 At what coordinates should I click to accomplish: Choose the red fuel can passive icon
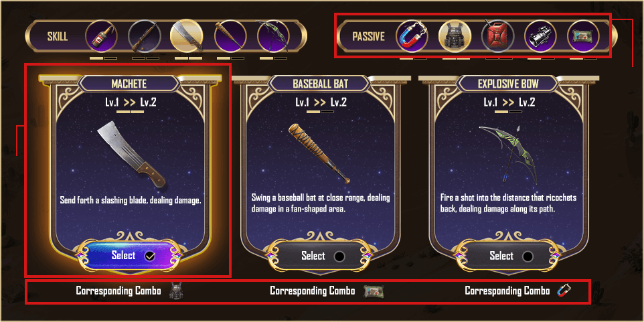click(497, 37)
